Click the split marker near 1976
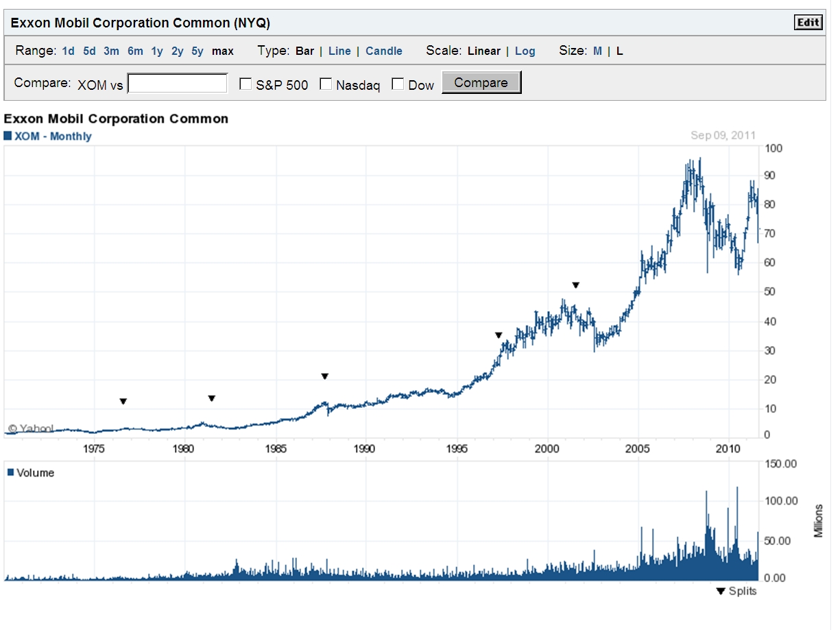The width and height of the screenshot is (840, 630). (123, 402)
